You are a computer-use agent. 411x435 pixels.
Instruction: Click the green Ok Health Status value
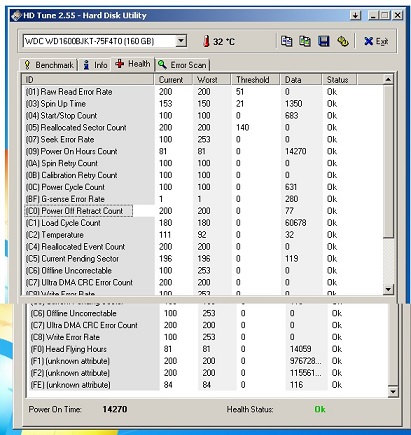coord(320,409)
